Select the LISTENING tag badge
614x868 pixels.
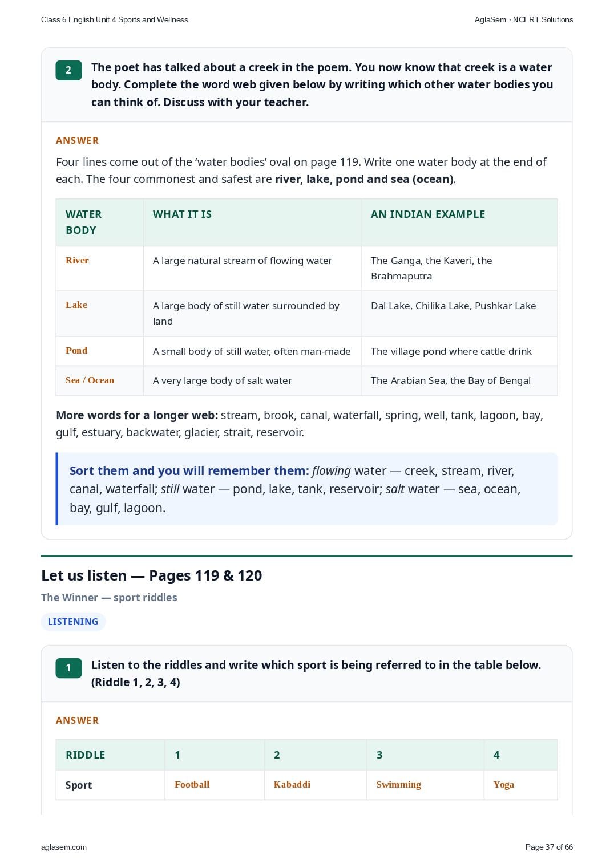pyautogui.click(x=73, y=622)
